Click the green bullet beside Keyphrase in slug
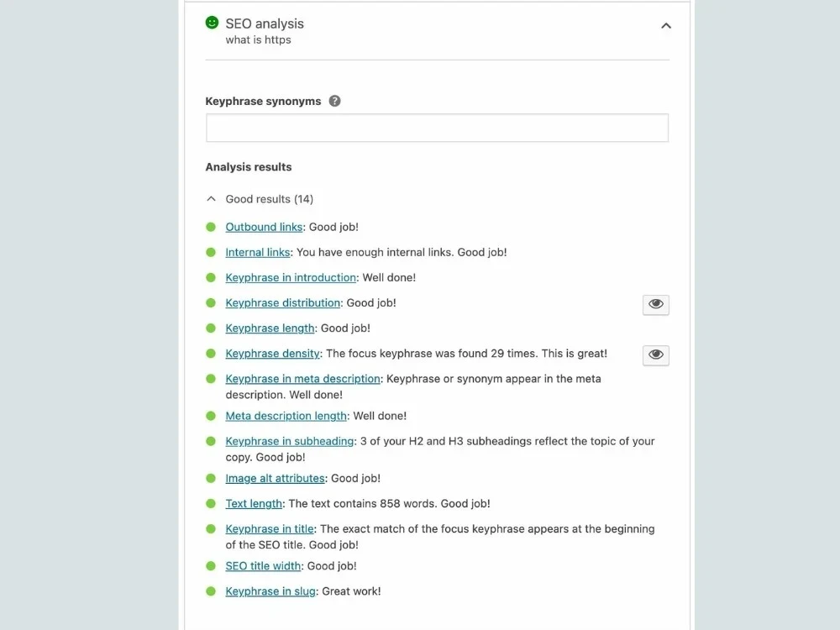Image resolution: width=840 pixels, height=630 pixels. tap(211, 591)
